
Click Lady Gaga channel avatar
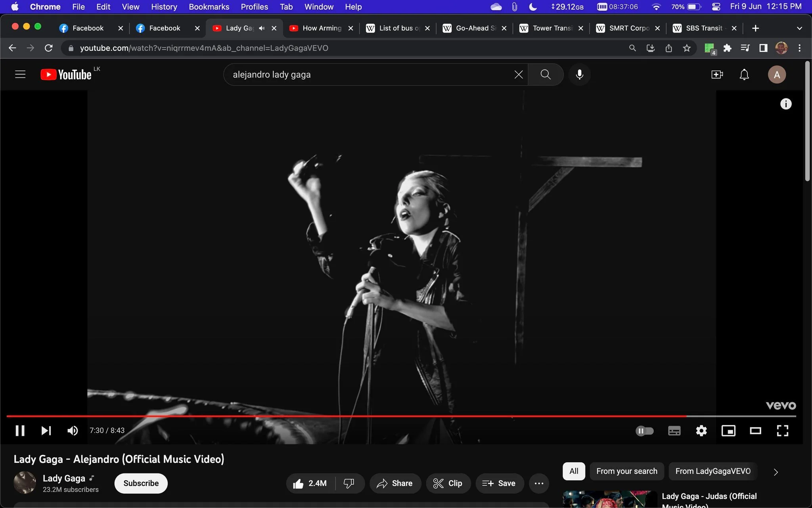(25, 482)
